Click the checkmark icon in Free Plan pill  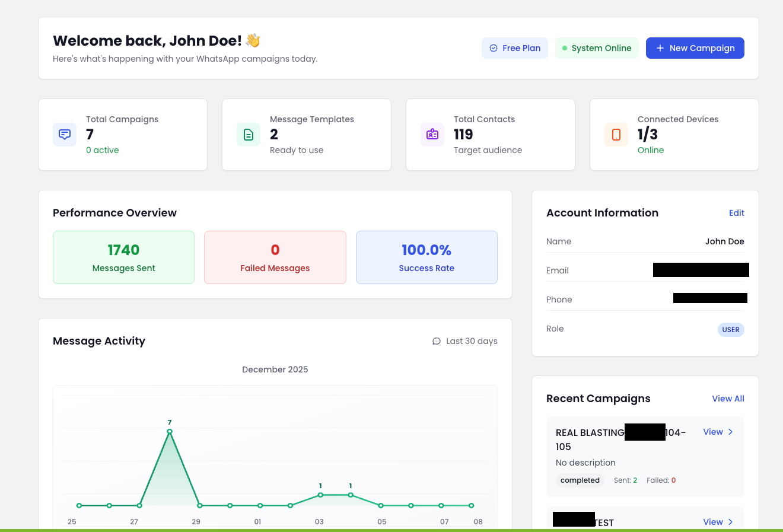pyautogui.click(x=494, y=48)
